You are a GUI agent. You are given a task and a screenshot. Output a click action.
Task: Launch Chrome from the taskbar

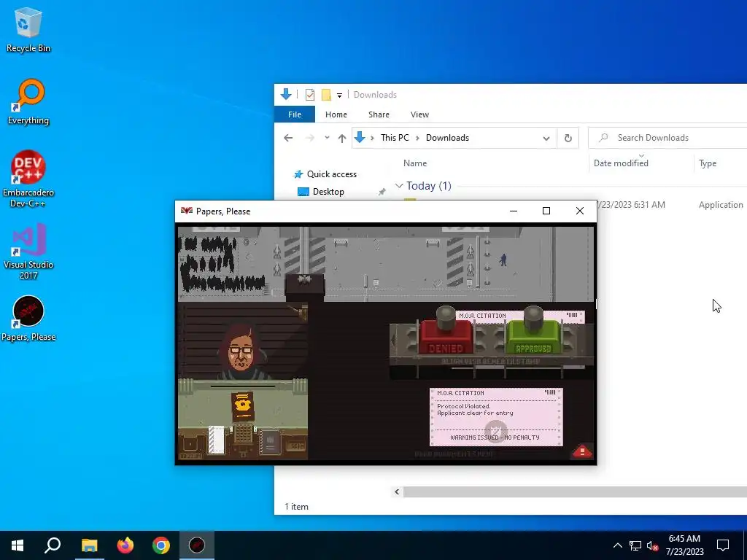coord(161,545)
